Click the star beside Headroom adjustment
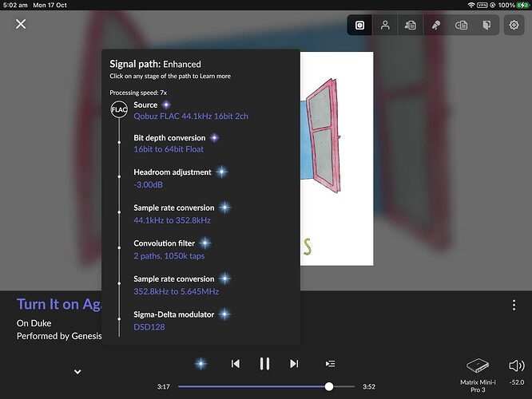Viewport: 532px width, 399px height. click(221, 172)
